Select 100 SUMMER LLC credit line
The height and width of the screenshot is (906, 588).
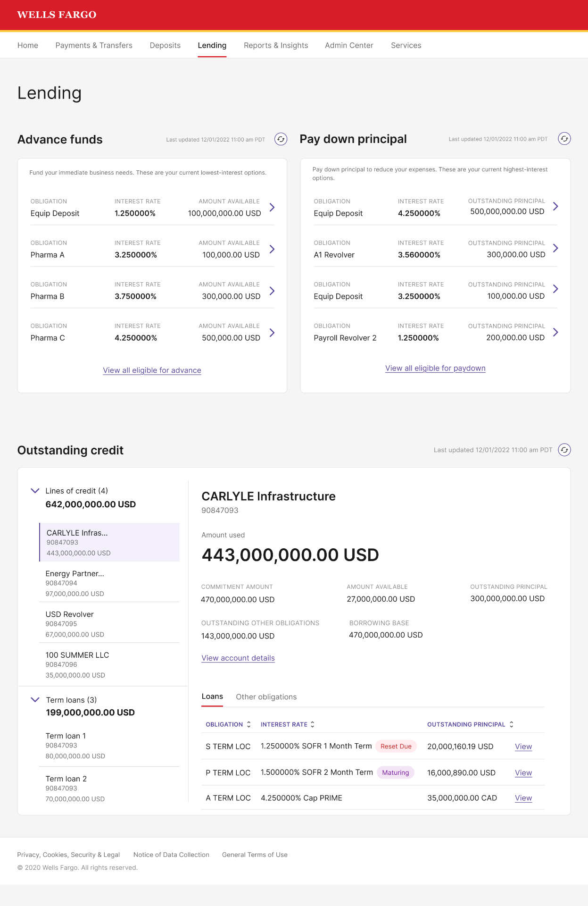coord(109,665)
